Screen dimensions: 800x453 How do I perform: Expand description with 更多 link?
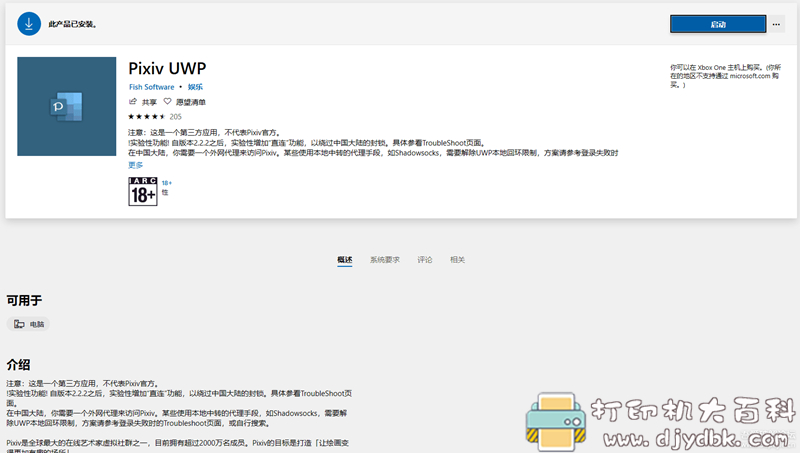pyautogui.click(x=135, y=165)
